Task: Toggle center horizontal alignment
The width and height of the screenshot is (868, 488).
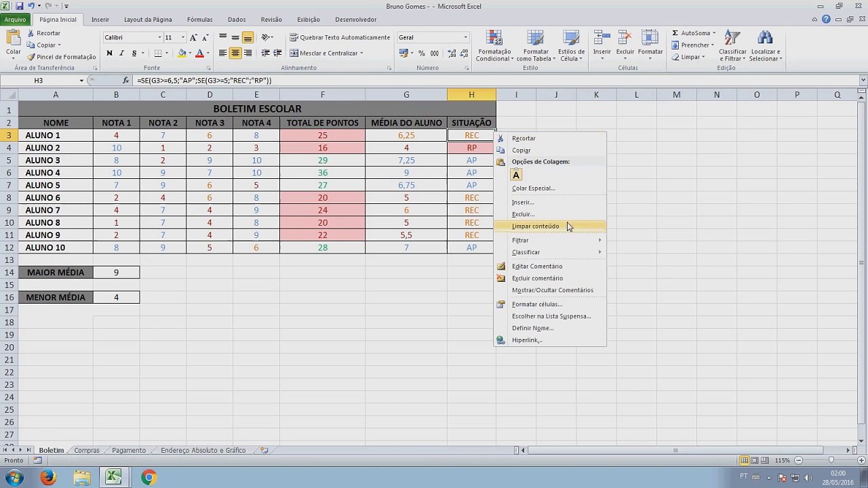Action: (x=235, y=53)
